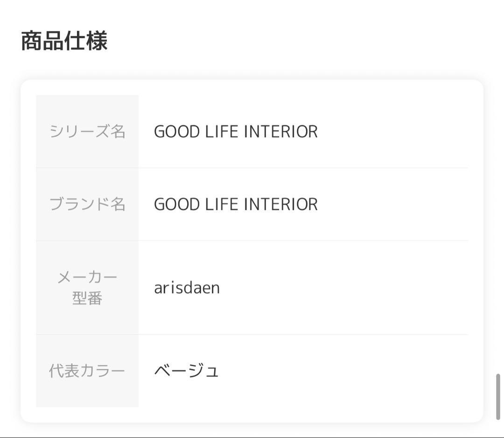Click the メーカー text in the label
Image resolution: width=504 pixels, height=438 pixels.
tap(87, 277)
